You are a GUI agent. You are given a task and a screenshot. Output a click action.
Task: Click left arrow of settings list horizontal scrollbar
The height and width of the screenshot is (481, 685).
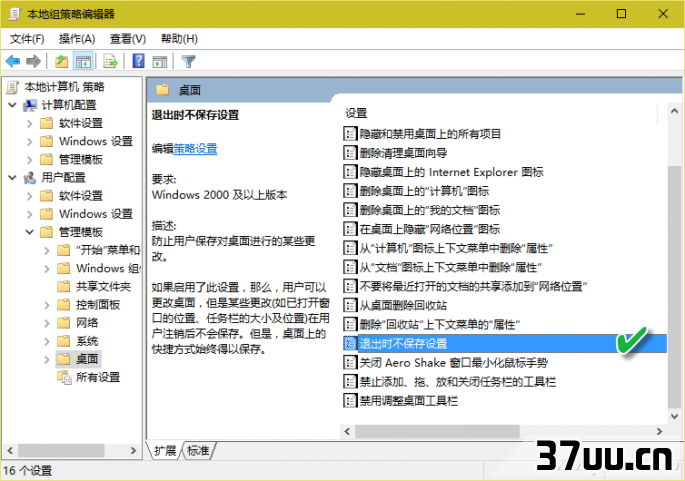pos(347,432)
